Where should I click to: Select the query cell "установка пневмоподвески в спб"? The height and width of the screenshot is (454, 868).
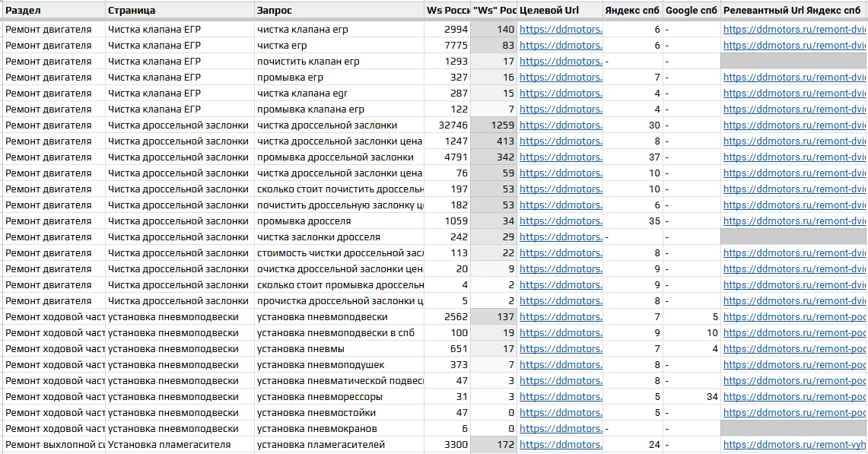pyautogui.click(x=339, y=333)
